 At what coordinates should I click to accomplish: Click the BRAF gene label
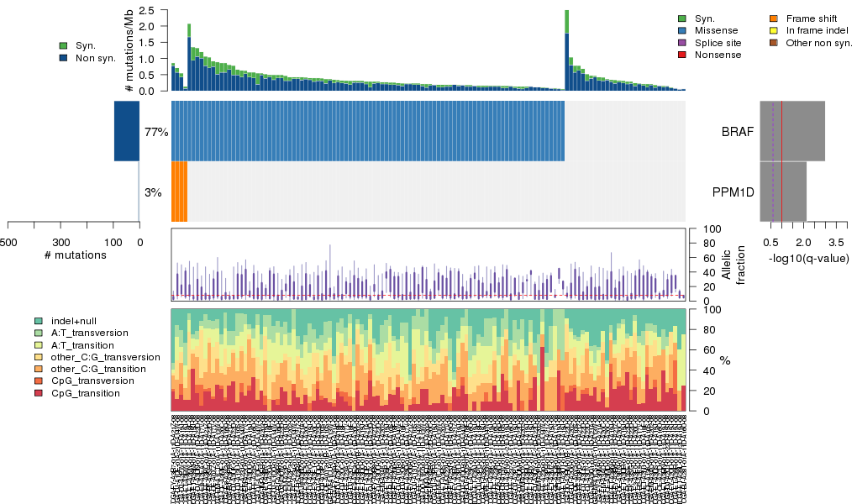click(x=737, y=132)
